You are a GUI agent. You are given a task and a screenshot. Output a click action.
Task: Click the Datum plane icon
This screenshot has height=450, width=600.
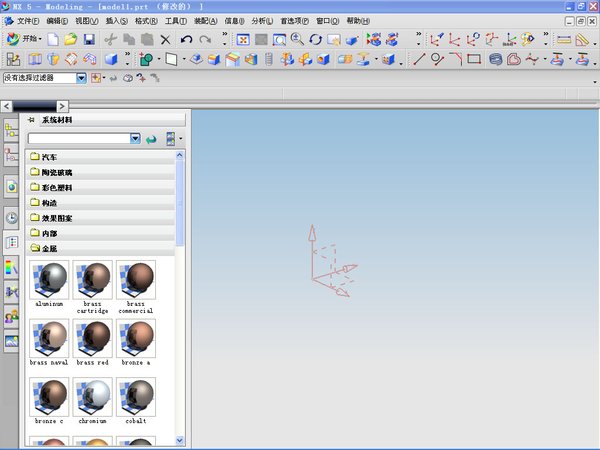click(x=171, y=59)
